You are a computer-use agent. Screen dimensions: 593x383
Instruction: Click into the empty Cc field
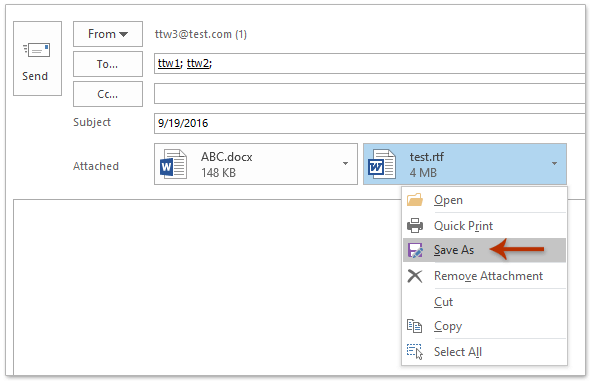(x=369, y=93)
